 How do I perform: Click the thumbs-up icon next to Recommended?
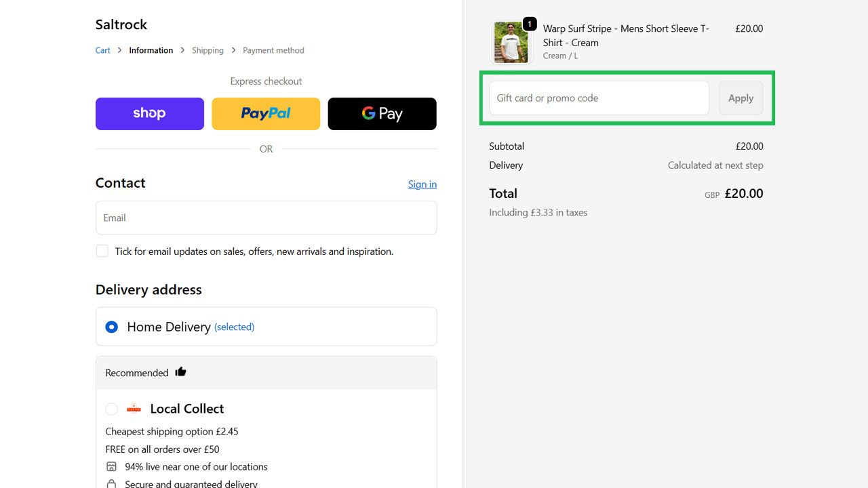coord(180,371)
